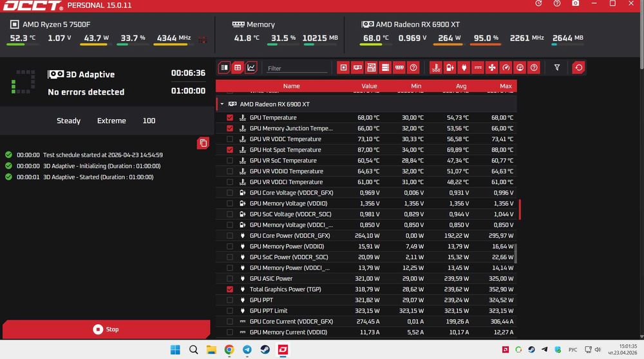Open AMD Software tray icon

coord(506,349)
